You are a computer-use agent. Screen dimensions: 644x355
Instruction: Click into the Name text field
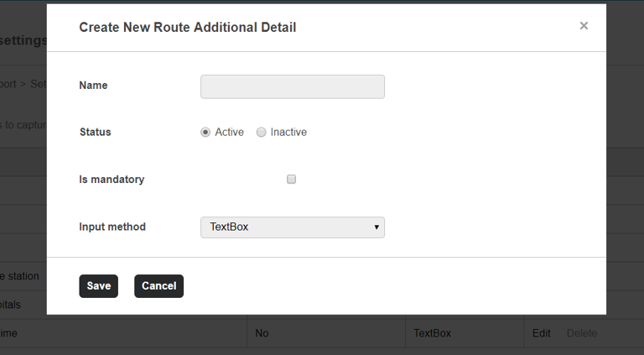(292, 86)
